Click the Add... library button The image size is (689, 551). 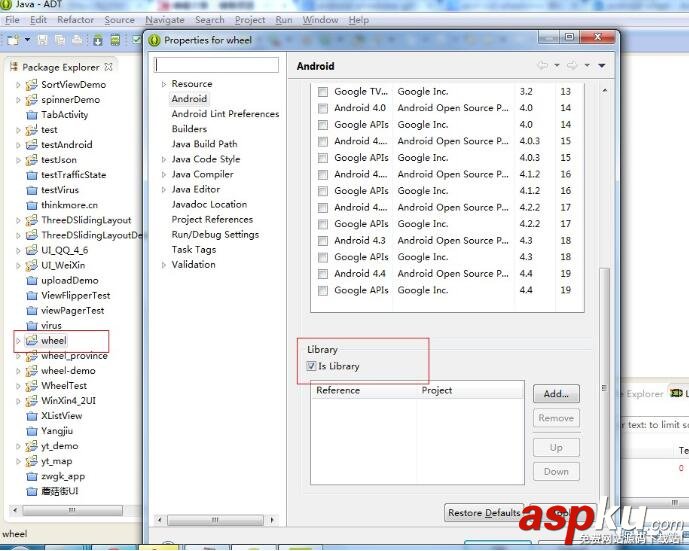click(x=556, y=394)
